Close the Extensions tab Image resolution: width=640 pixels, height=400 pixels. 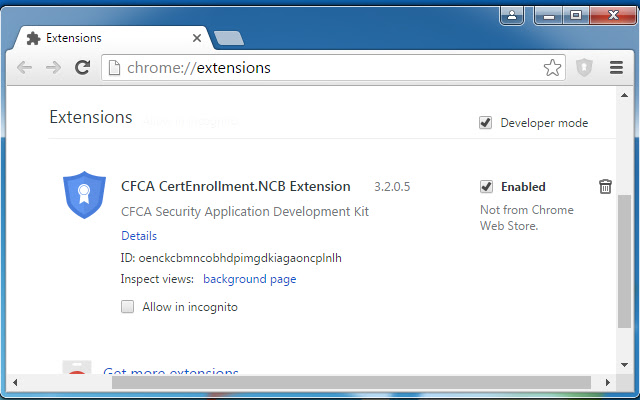197,38
